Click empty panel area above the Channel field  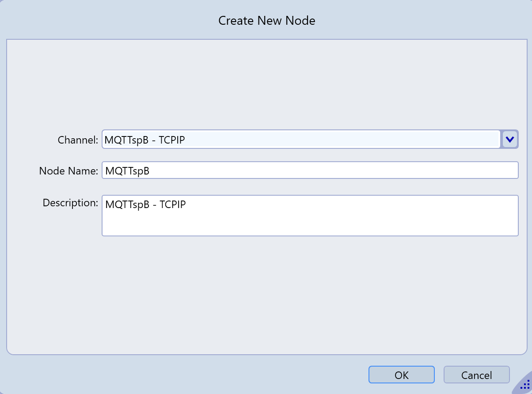pos(265,84)
